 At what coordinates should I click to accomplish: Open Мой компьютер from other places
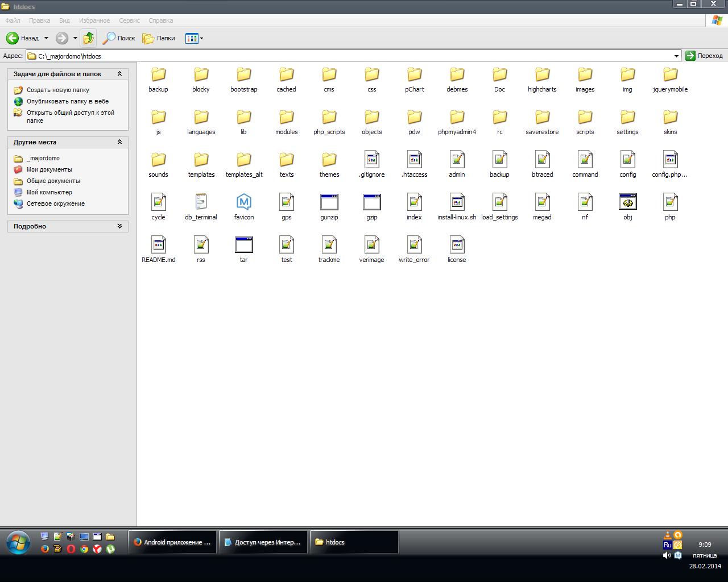49,192
